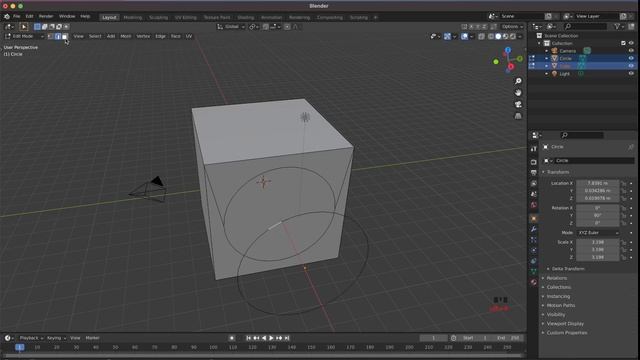Open the Render menu
The image size is (640, 360).
[46, 16]
